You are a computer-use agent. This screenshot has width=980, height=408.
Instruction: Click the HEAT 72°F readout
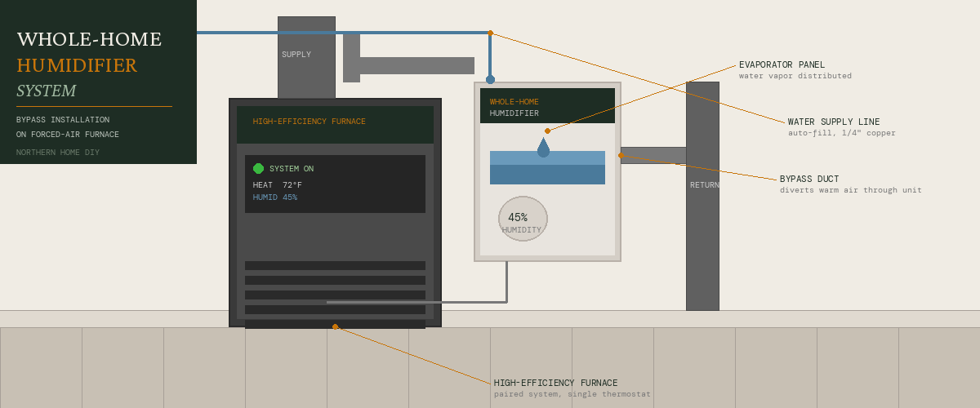[278, 185]
